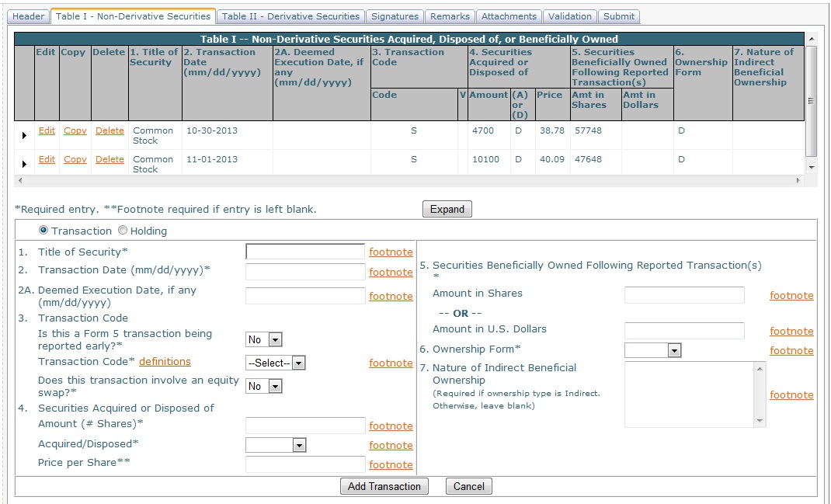Open Form 5 early reporting dropdown
The width and height of the screenshot is (831, 504).
tap(263, 339)
